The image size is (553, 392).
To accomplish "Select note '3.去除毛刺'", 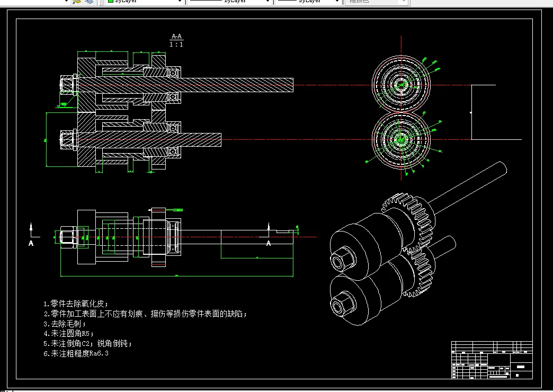I will pos(65,324).
